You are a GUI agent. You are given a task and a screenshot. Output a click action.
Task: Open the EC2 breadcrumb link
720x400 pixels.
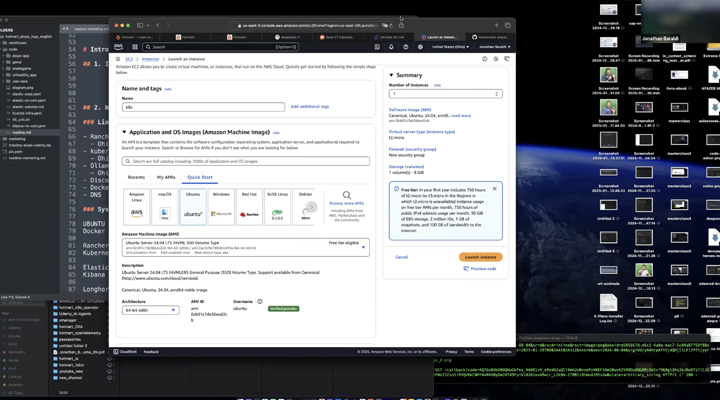pyautogui.click(x=129, y=59)
